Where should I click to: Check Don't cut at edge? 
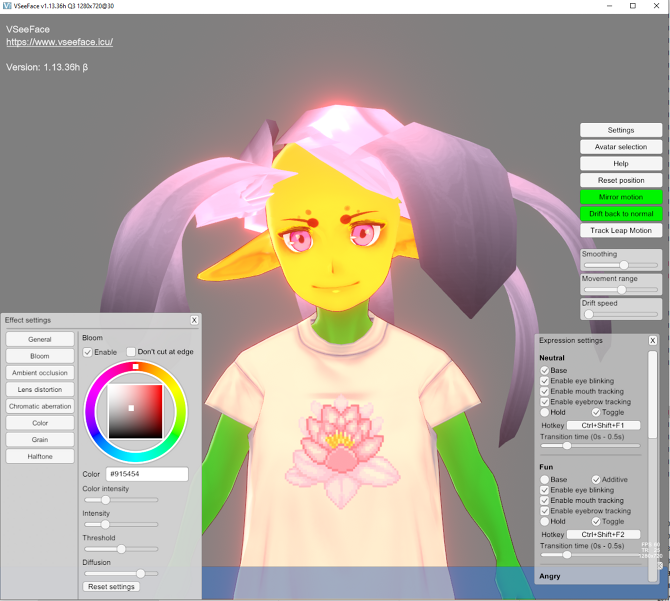(131, 352)
